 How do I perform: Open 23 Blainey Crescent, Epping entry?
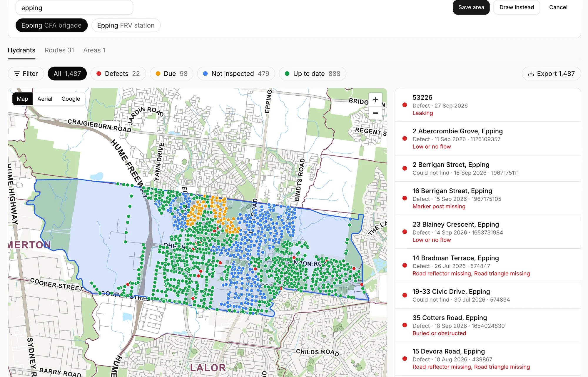[x=488, y=232]
